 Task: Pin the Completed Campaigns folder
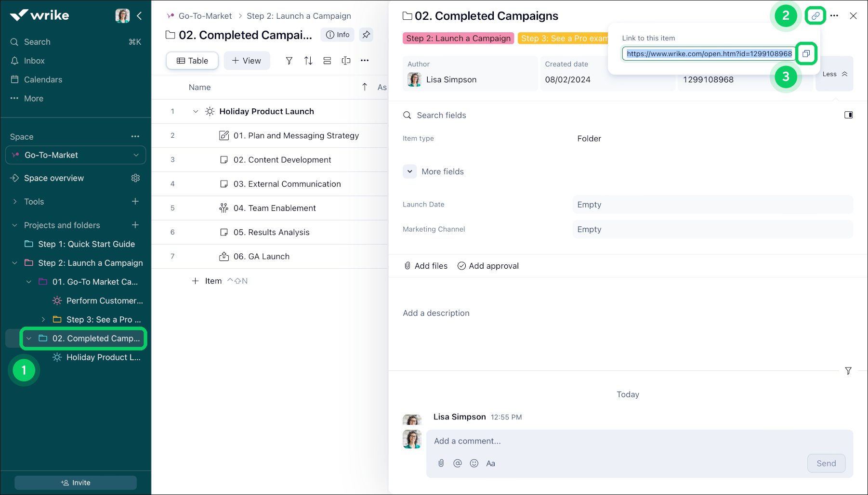(x=367, y=35)
